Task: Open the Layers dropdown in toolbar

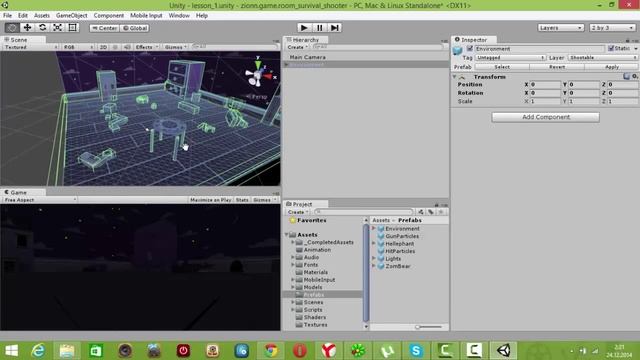Action: pos(560,28)
